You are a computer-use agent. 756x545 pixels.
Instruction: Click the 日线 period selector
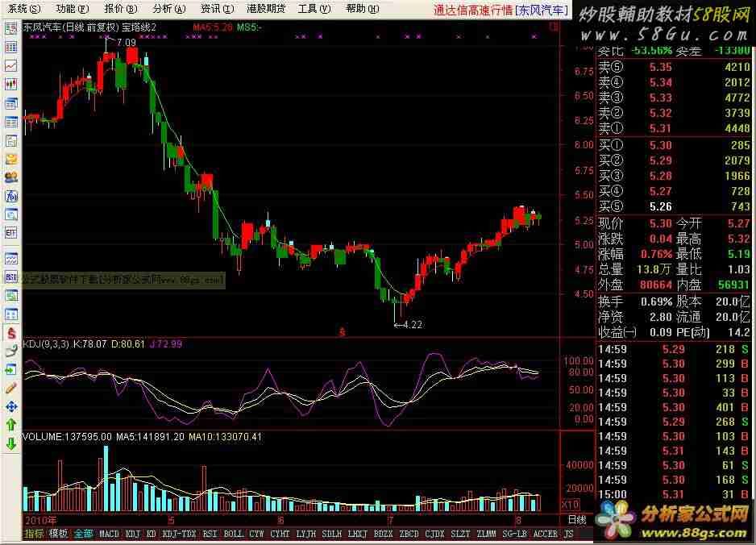tap(576, 519)
